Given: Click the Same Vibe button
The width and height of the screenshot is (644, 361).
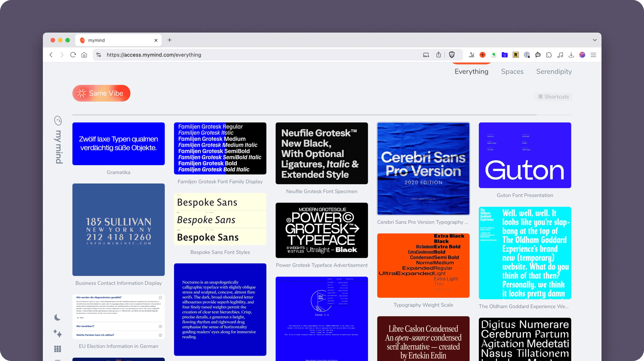Looking at the screenshot, I should [101, 93].
